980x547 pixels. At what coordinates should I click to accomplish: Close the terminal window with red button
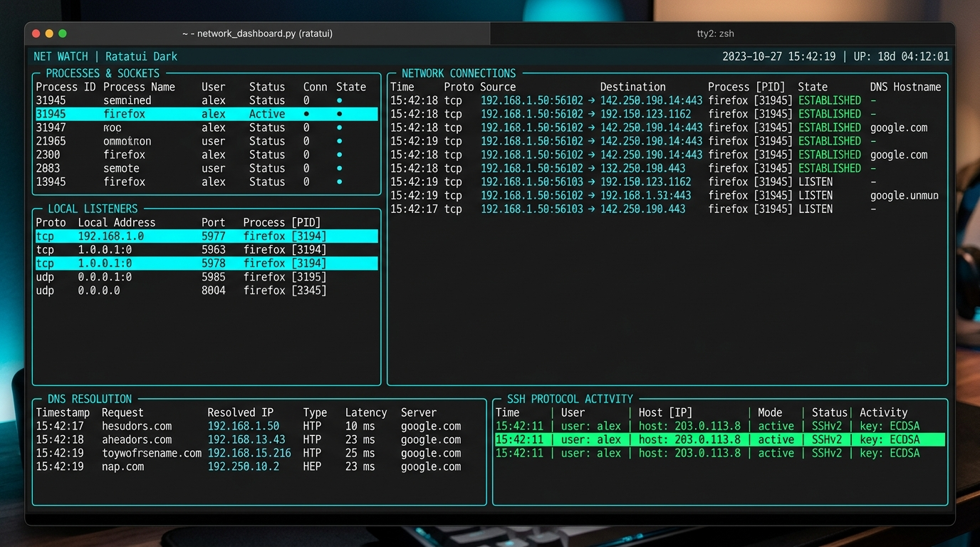click(x=36, y=33)
